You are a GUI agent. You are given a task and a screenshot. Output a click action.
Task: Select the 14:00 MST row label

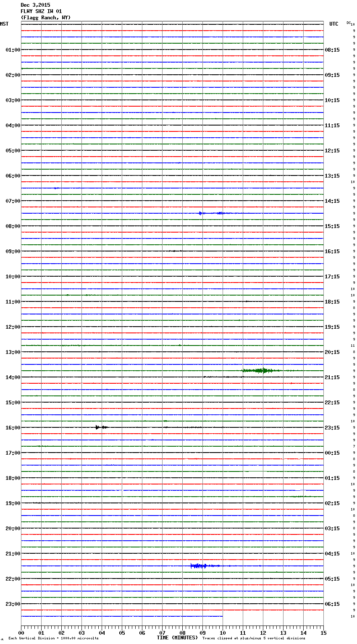13,377
